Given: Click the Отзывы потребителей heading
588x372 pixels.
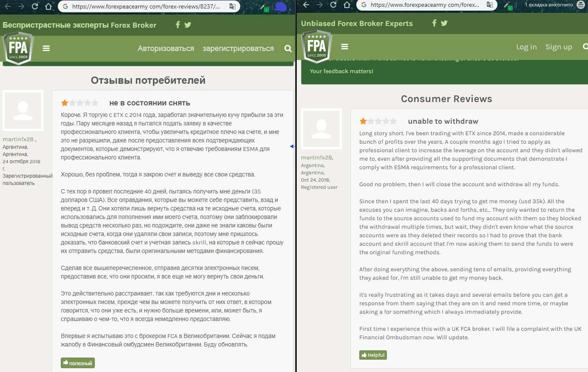Looking at the screenshot, I should [148, 80].
